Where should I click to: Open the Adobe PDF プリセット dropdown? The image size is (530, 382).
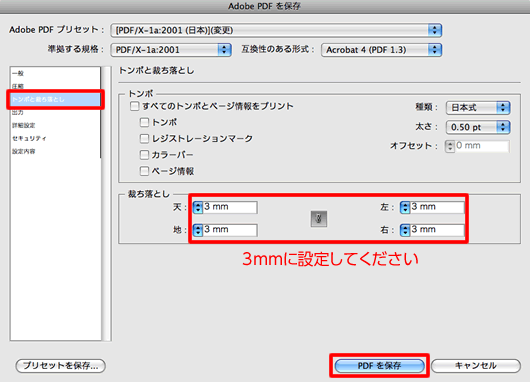click(276, 30)
